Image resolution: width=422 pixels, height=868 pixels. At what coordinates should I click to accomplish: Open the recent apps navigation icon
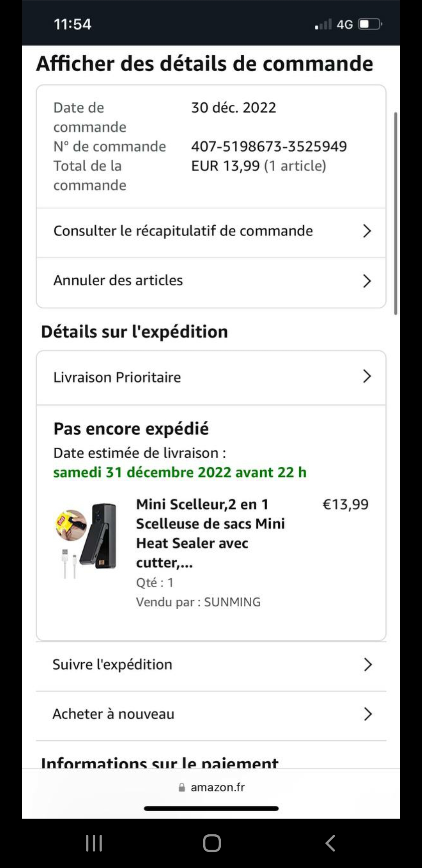pos(94,843)
